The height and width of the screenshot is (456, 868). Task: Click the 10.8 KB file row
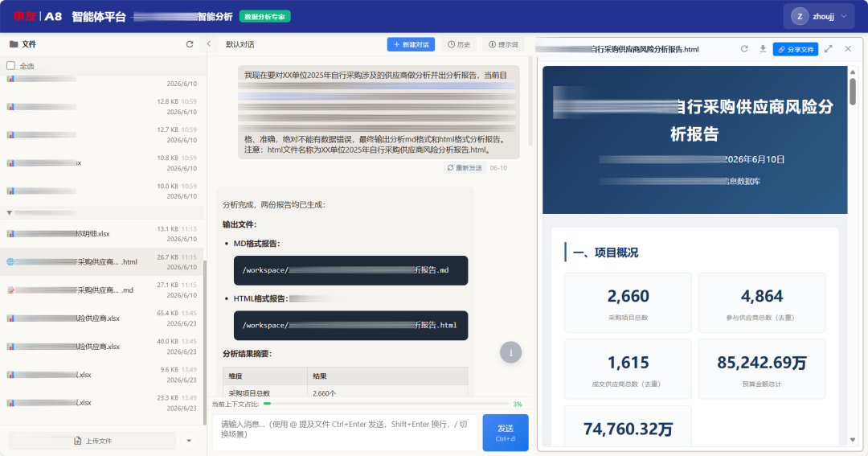tap(102, 163)
